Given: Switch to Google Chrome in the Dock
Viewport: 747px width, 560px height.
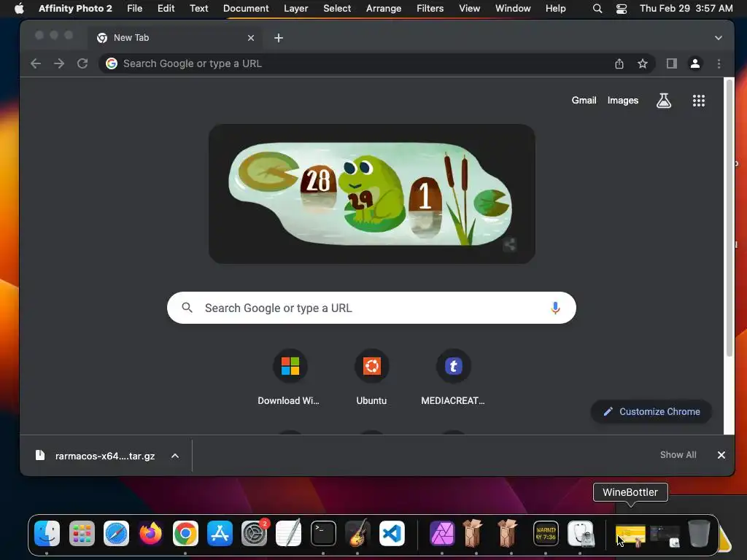Looking at the screenshot, I should 185,533.
